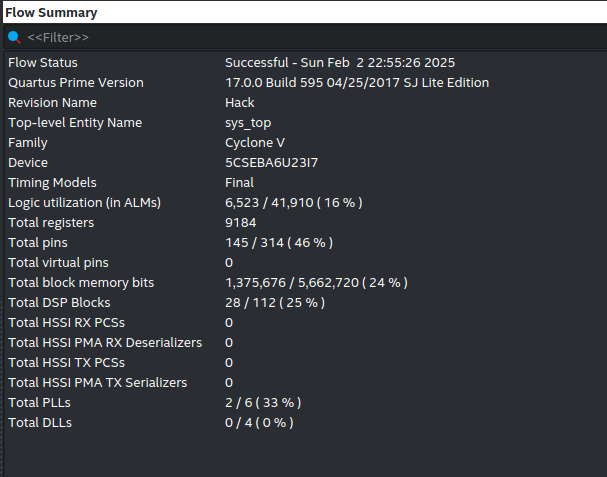
Task: Click the Total virtual pins row
Action: tap(58, 263)
